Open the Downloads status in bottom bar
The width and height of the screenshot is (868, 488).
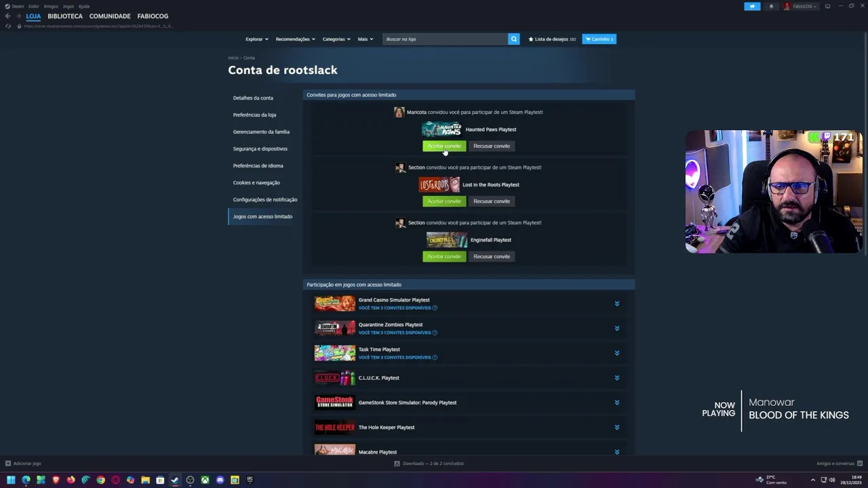429,464
